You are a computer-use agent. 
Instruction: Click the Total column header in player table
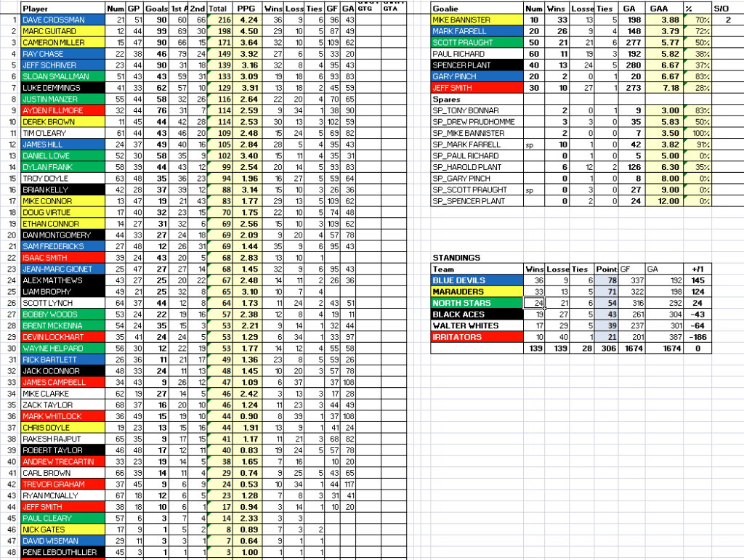click(x=217, y=9)
